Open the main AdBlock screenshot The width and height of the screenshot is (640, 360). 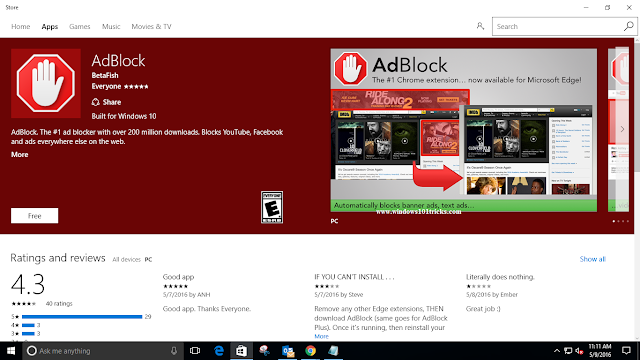(464, 130)
